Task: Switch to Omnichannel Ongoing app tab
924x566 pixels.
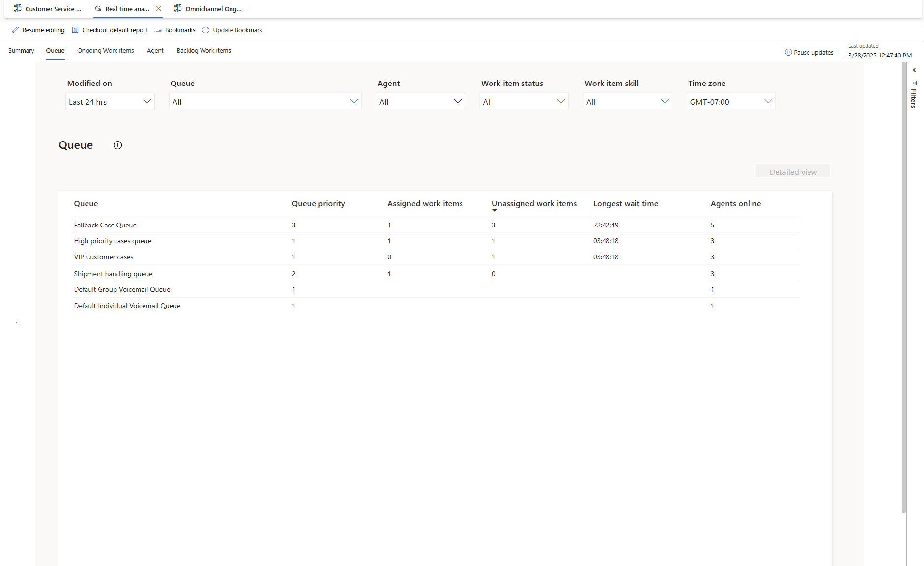Action: click(209, 9)
